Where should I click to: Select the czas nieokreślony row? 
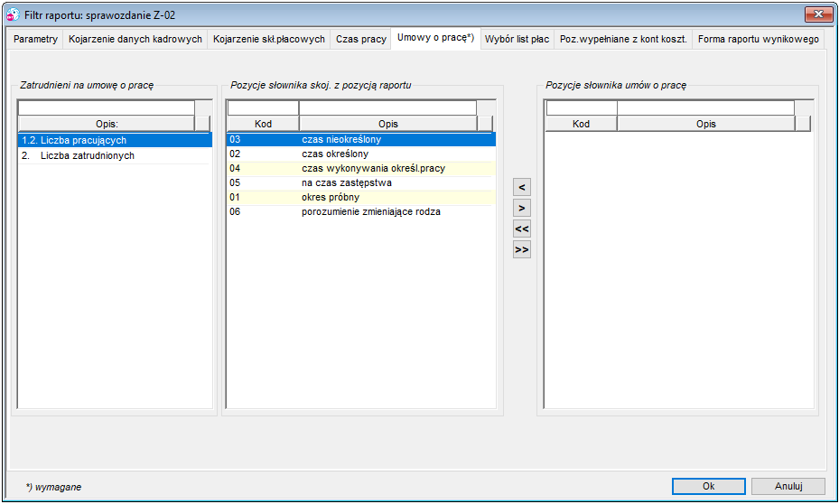361,139
